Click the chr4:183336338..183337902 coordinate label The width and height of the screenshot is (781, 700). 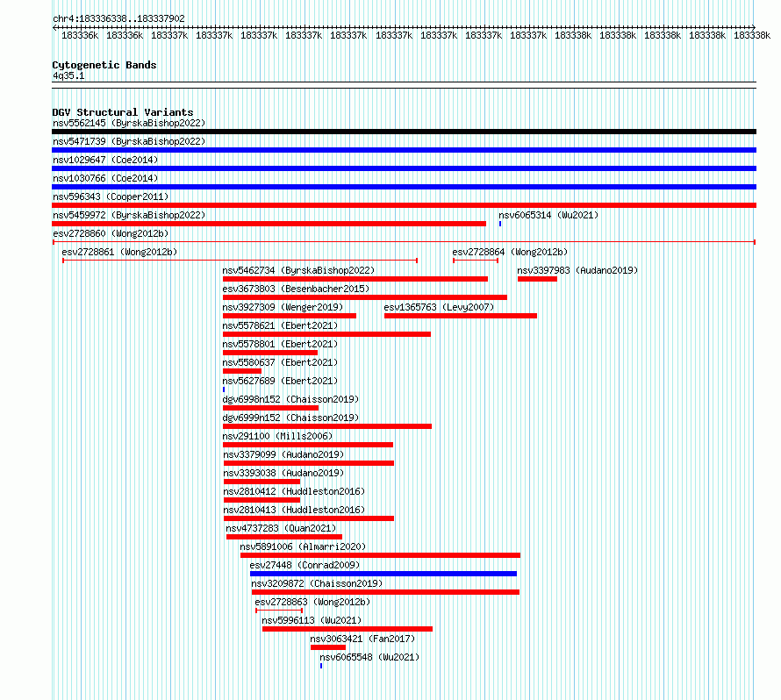[x=118, y=18]
